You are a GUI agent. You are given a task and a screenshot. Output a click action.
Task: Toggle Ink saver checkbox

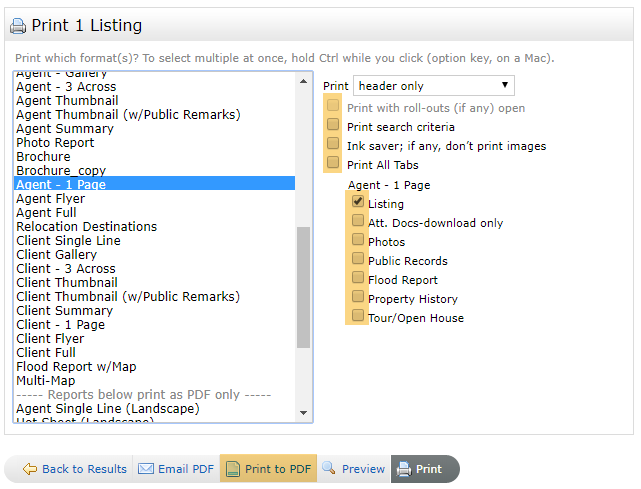tap(333, 145)
